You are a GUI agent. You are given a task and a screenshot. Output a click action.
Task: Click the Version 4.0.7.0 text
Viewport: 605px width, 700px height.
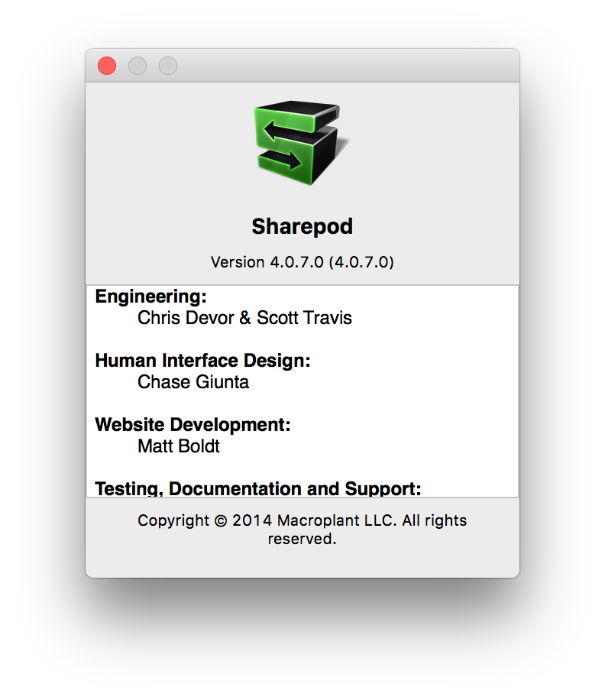click(x=302, y=262)
